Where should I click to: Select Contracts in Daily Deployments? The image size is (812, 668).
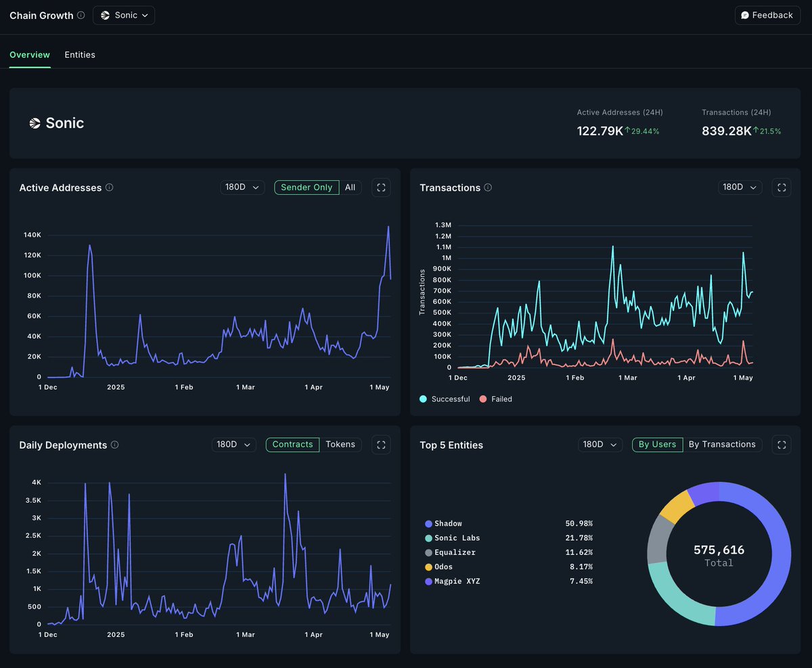[292, 445]
